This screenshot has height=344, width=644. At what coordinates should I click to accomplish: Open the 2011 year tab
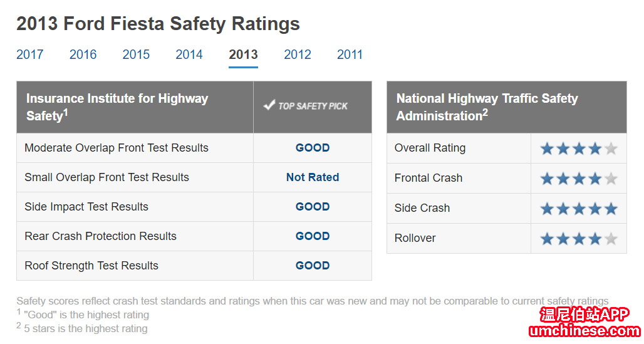pyautogui.click(x=350, y=55)
